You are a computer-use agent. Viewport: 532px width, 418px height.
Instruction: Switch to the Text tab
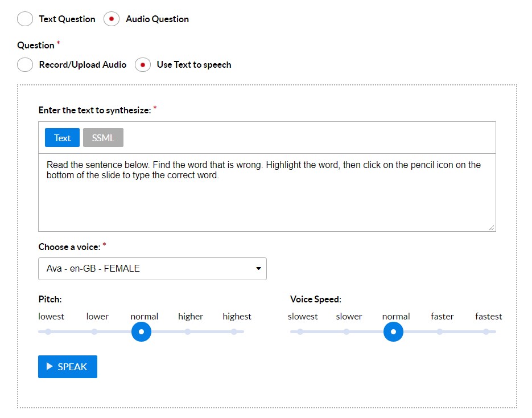[x=62, y=138]
